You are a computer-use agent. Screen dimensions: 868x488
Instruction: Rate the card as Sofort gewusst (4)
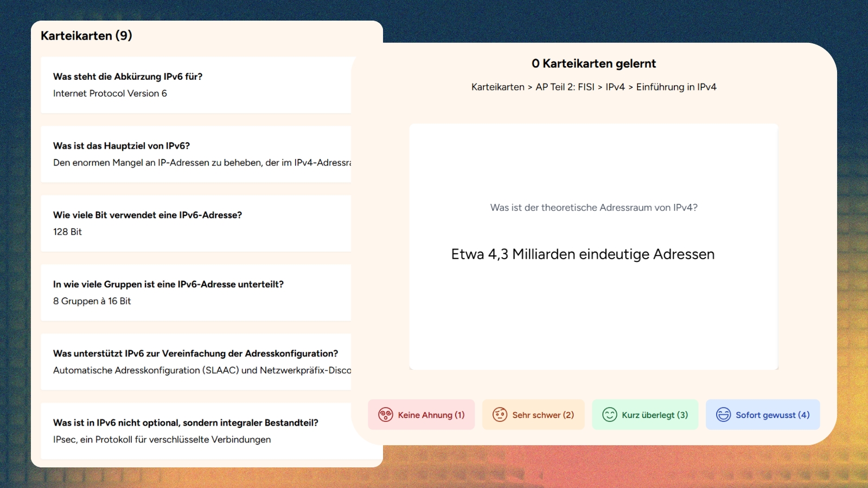[762, 414]
